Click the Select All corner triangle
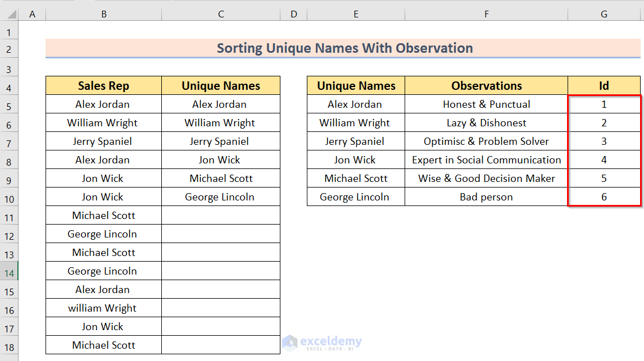644x361 pixels. pos(9,14)
